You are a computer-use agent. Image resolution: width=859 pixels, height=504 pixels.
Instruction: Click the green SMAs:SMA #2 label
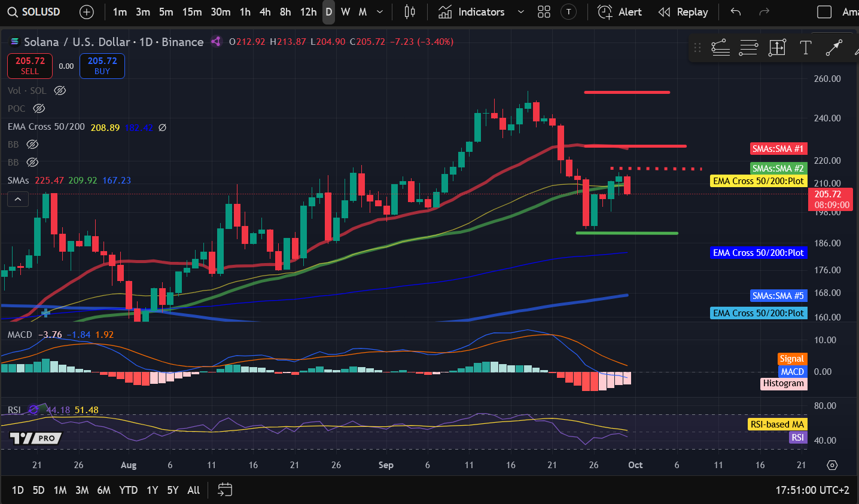[778, 169]
